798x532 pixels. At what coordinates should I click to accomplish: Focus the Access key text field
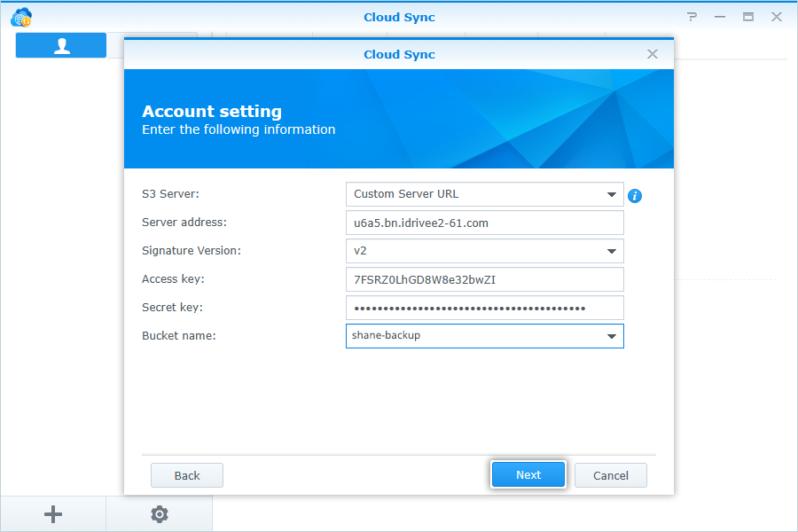tap(484, 279)
